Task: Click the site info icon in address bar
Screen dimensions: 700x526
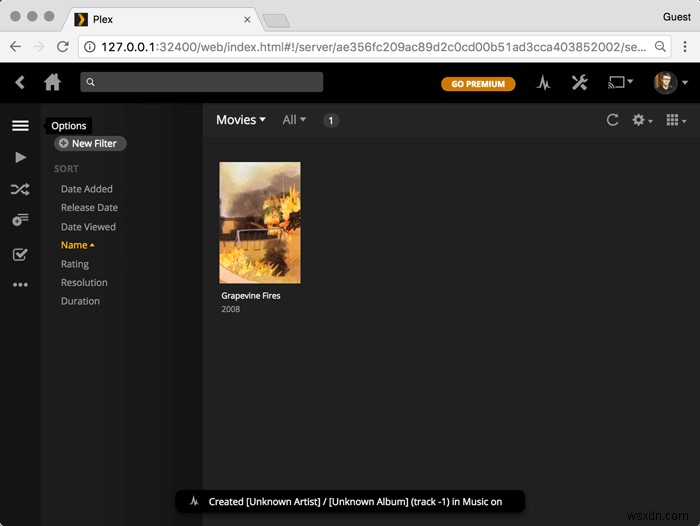Action: 90,47
